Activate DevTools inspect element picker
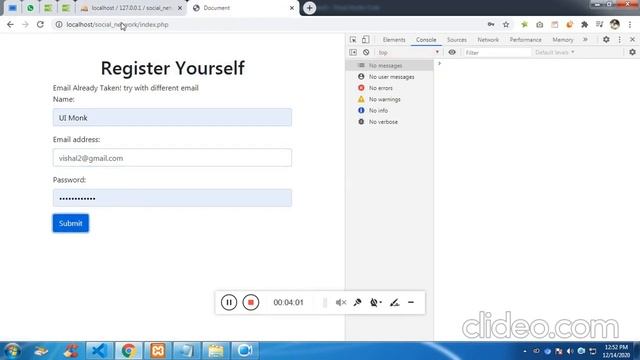640x360 pixels. 353,40
